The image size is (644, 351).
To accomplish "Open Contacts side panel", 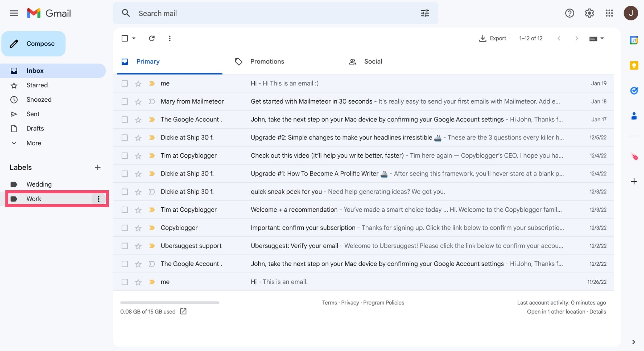I will click(x=634, y=116).
